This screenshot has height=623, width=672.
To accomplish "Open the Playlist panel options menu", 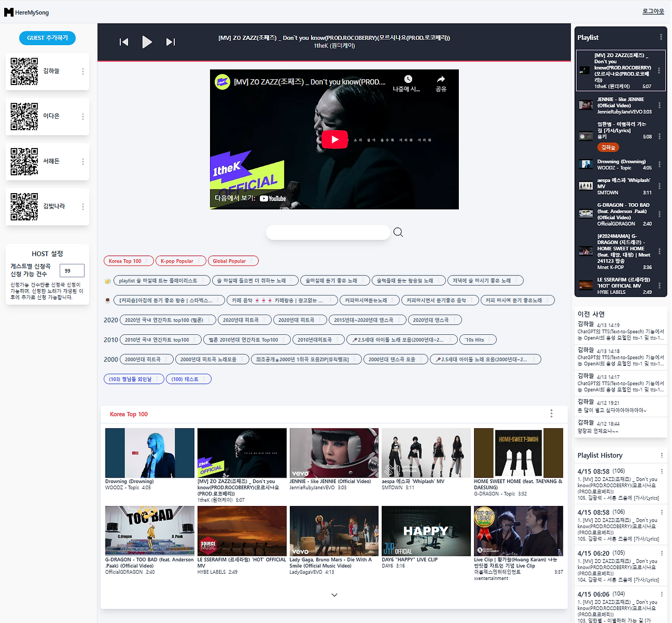I will coord(660,37).
